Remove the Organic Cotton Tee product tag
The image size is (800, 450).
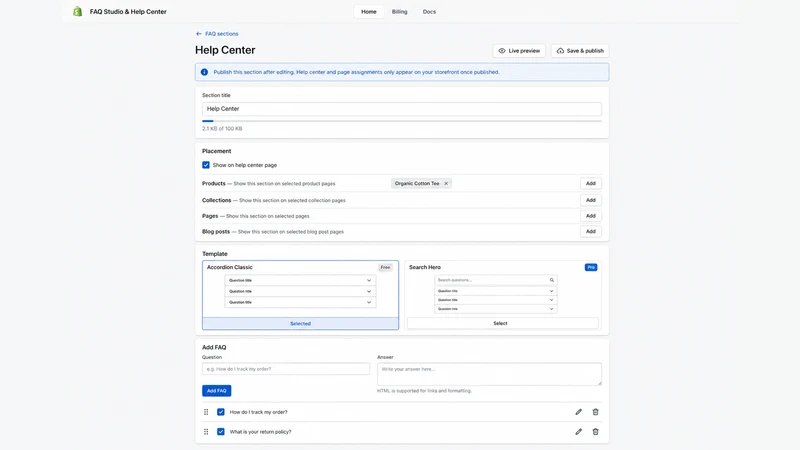point(446,184)
